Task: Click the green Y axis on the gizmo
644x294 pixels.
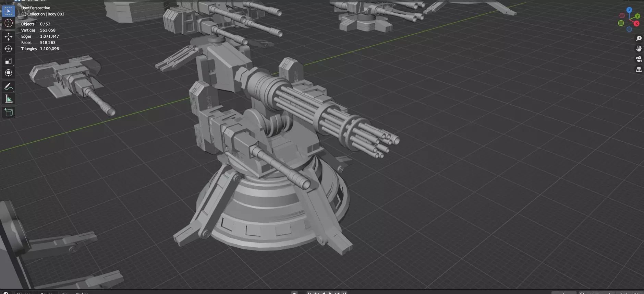Action: pos(637,16)
